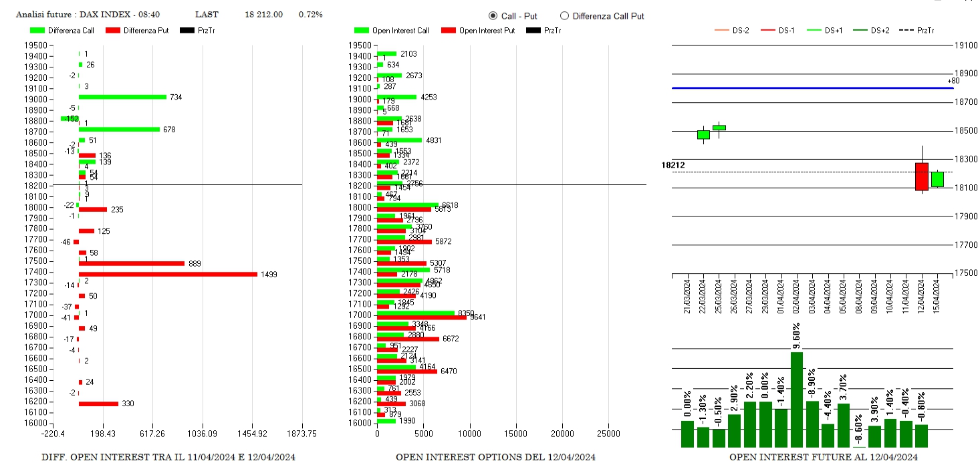Click the Open Interest Call legend label

tap(401, 30)
